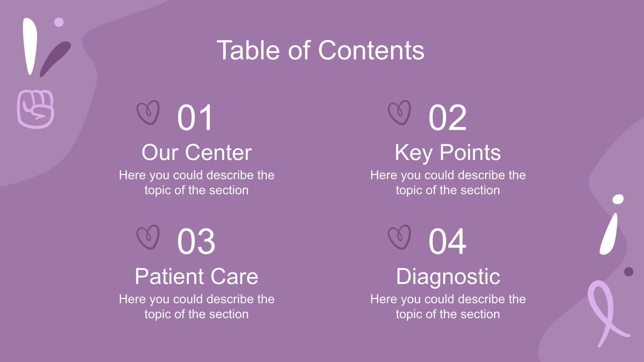Click the Key Points heading
Viewport: 644px width, 362px height.
coord(448,152)
